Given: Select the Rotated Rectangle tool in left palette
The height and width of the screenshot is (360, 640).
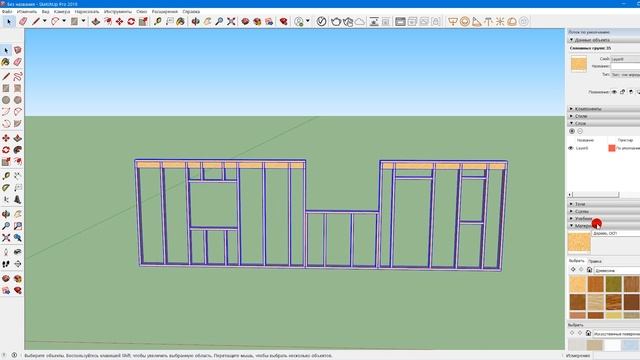Looking at the screenshot, I should 18,88.
